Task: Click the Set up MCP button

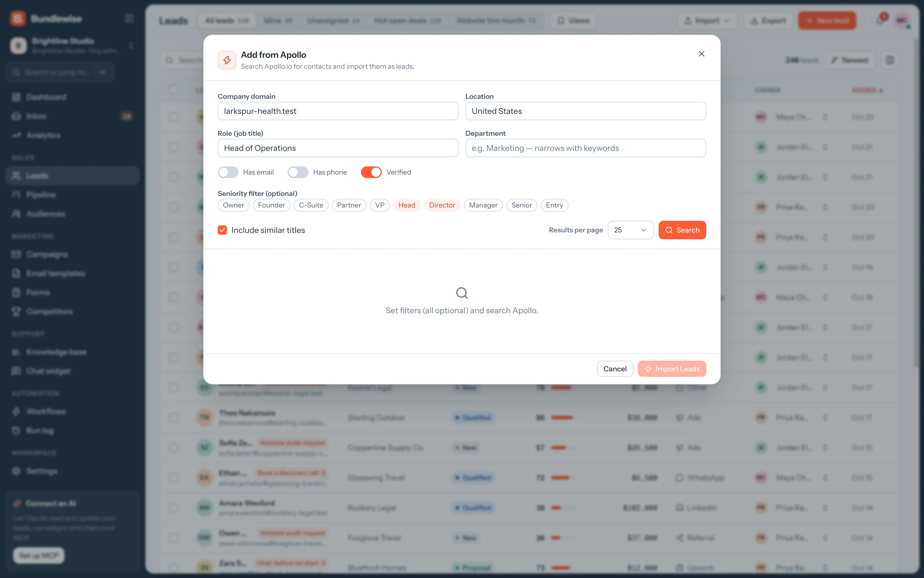Action: point(39,555)
